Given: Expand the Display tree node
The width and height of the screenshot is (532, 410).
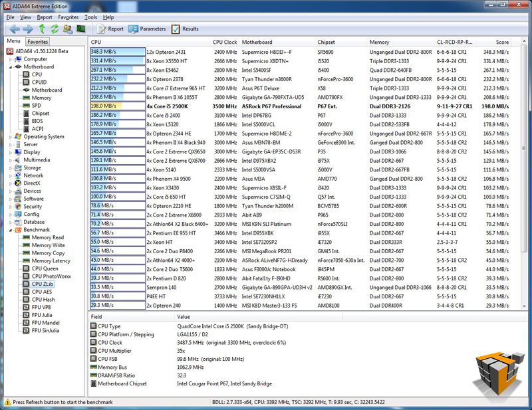Looking at the screenshot, I should click(x=11, y=153).
